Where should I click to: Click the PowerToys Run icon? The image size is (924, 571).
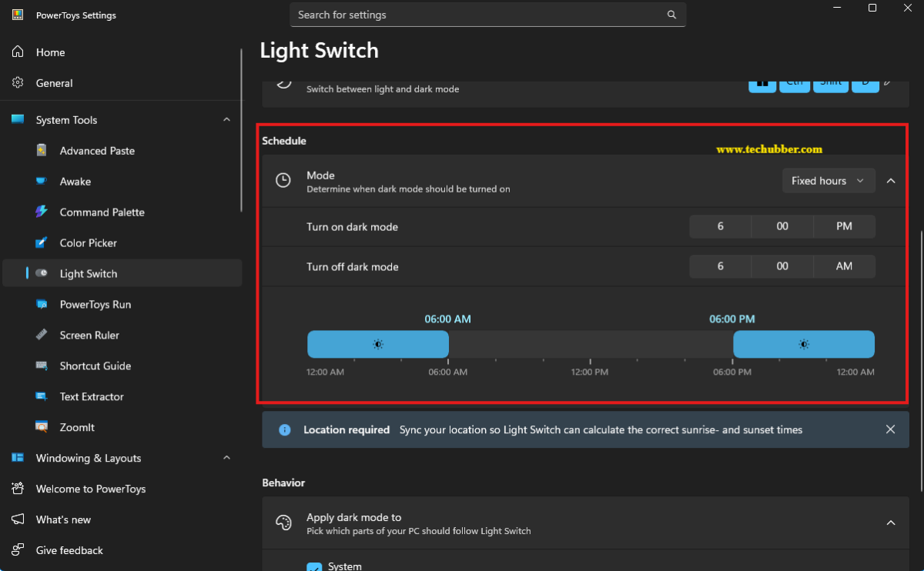click(x=42, y=305)
